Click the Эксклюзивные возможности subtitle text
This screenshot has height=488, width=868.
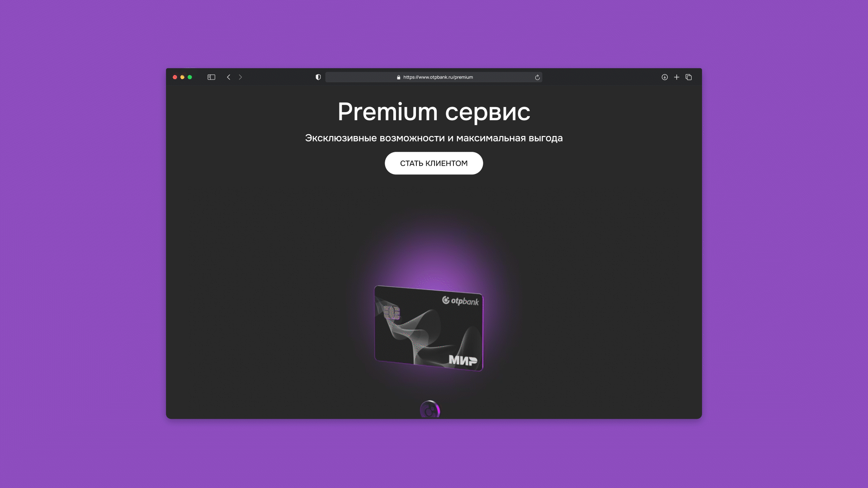pyautogui.click(x=434, y=138)
